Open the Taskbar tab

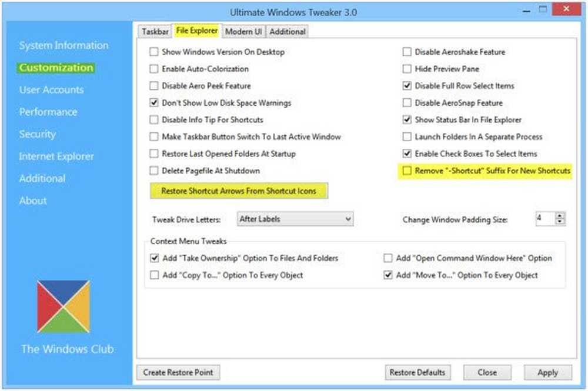coord(155,32)
